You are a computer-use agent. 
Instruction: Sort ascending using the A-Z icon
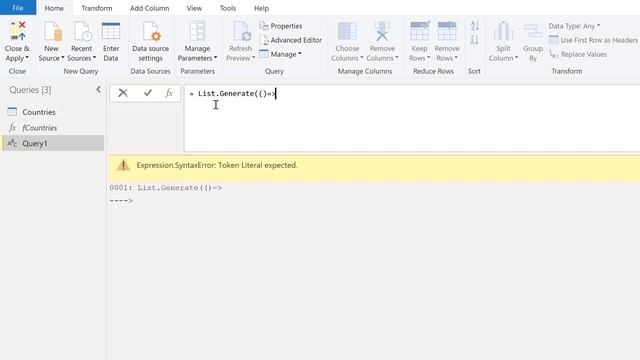(474, 26)
